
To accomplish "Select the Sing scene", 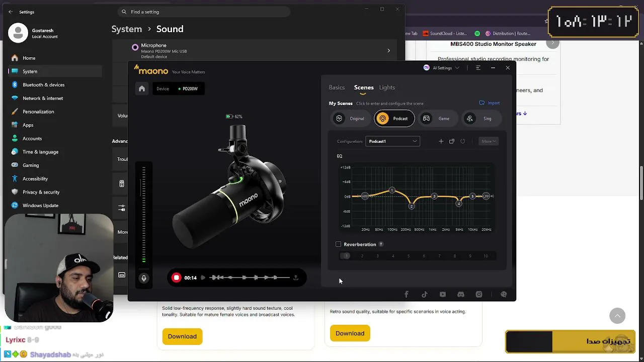I will tap(480, 119).
